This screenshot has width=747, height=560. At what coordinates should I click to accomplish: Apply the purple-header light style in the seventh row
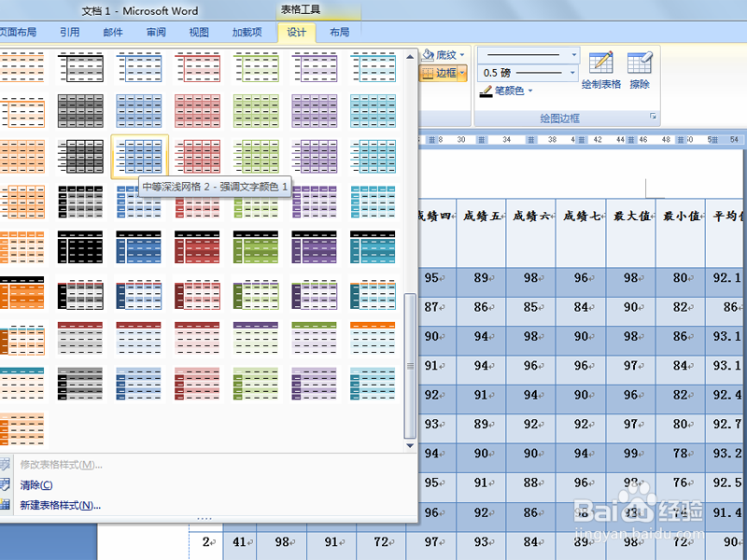(256, 338)
